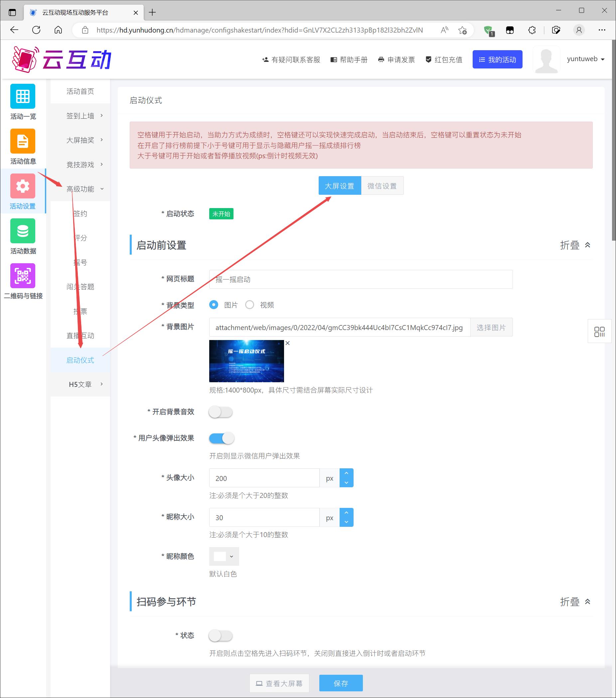Click the floating QR code icon at right edge
This screenshot has height=698, width=616.
(x=599, y=332)
